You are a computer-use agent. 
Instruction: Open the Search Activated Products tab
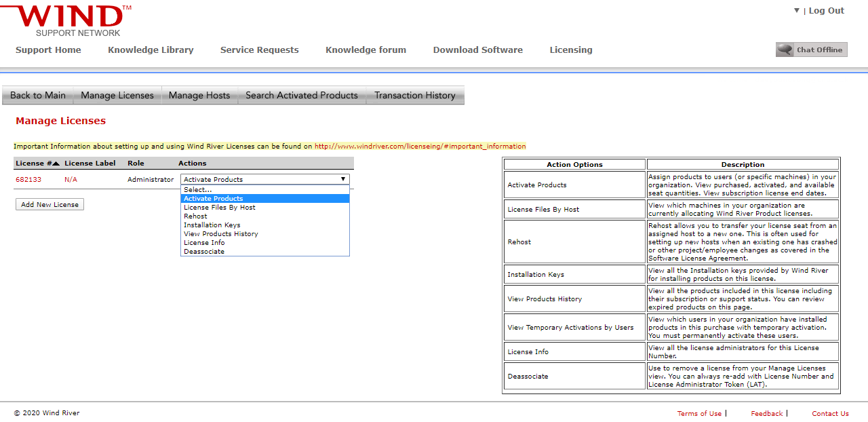[302, 95]
